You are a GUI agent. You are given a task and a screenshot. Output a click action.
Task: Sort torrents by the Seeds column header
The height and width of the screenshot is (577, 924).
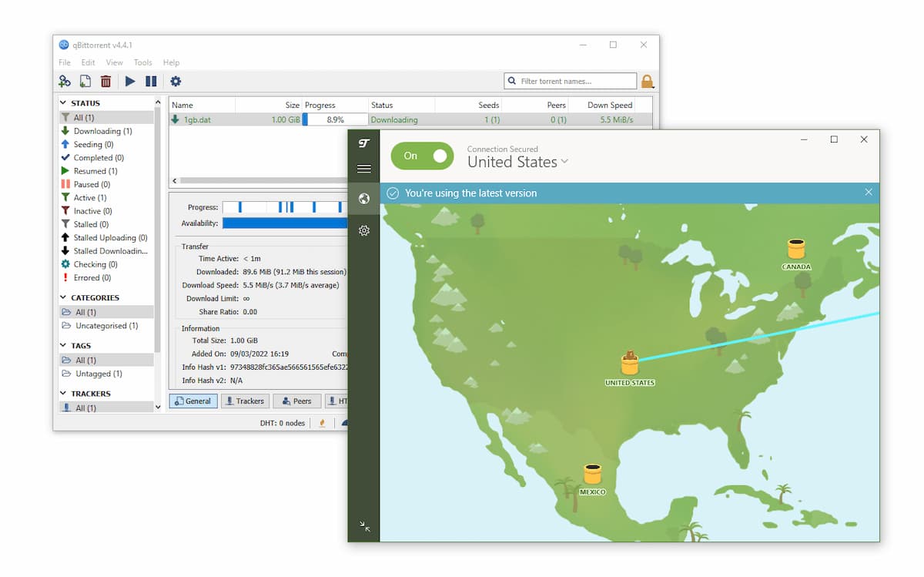click(x=468, y=105)
